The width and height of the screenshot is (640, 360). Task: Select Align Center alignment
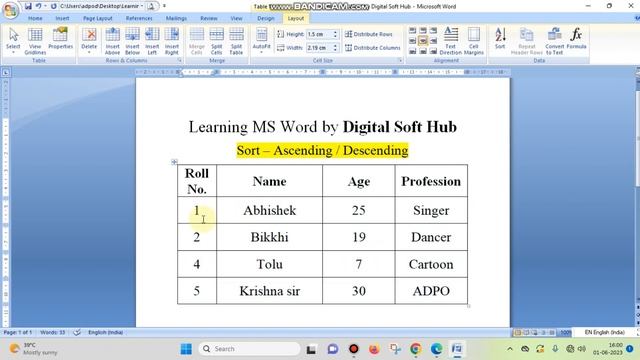(x=423, y=41)
